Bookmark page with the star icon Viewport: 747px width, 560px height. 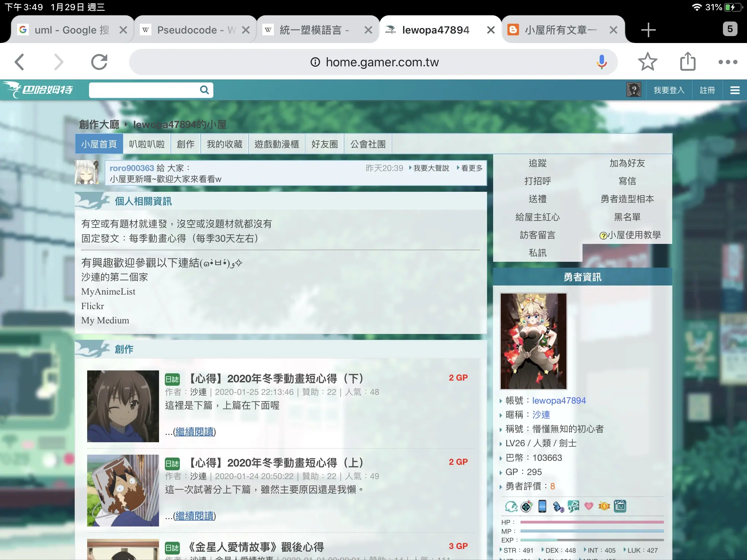tap(647, 62)
